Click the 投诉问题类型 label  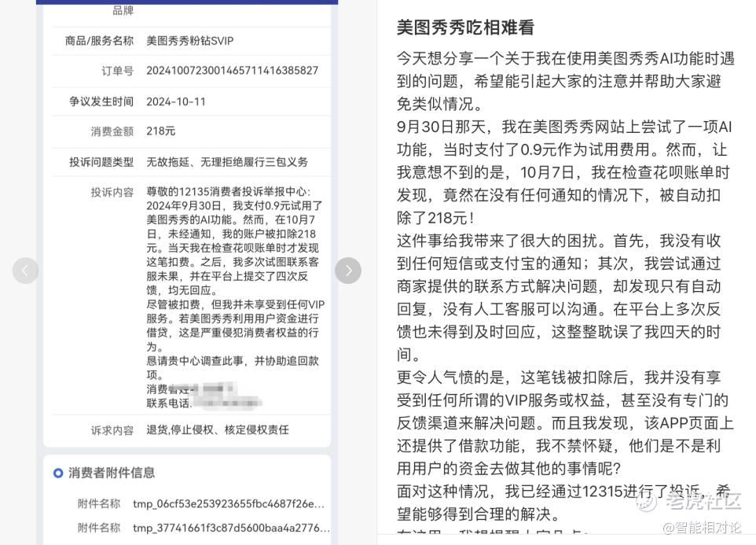pyautogui.click(x=101, y=162)
